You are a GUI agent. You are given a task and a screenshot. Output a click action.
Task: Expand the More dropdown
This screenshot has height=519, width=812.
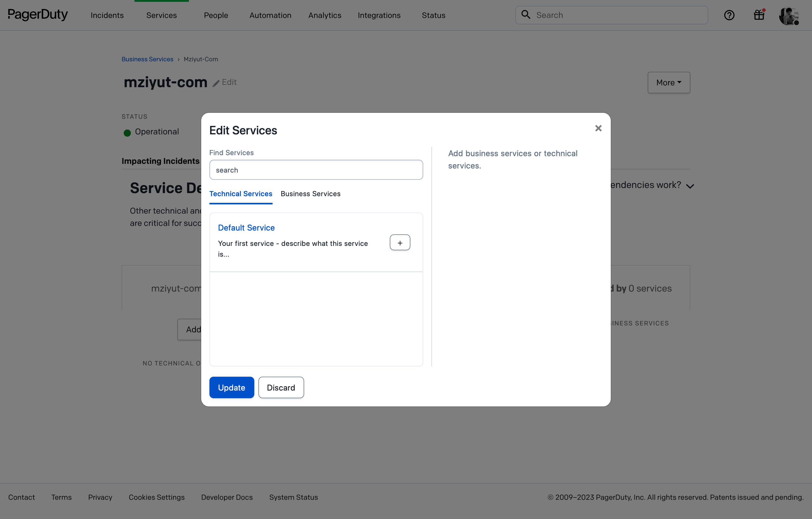[x=669, y=83]
